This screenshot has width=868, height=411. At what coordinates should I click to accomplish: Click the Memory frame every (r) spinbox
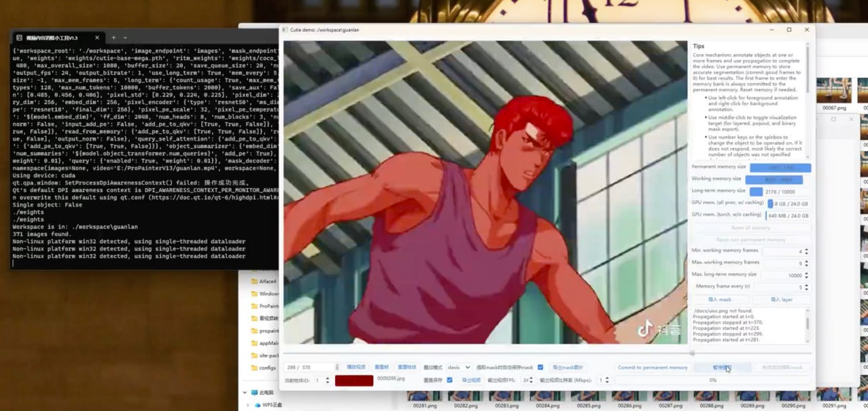coord(782,287)
